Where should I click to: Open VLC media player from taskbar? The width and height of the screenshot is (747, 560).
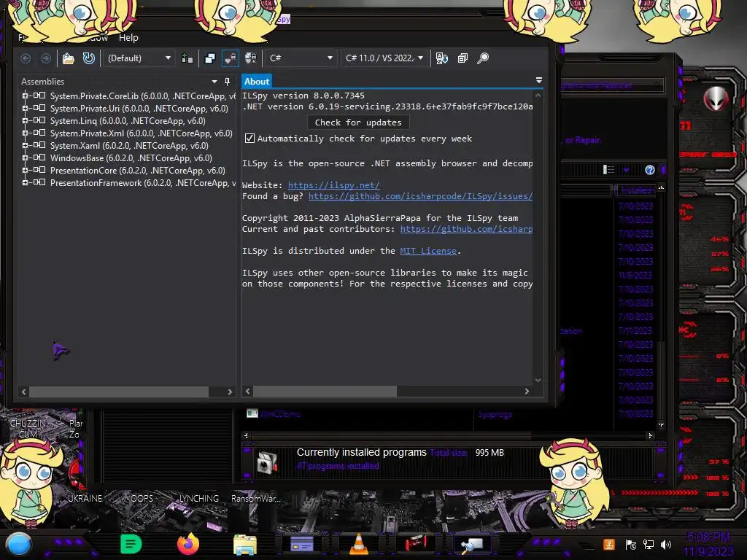pos(359,544)
